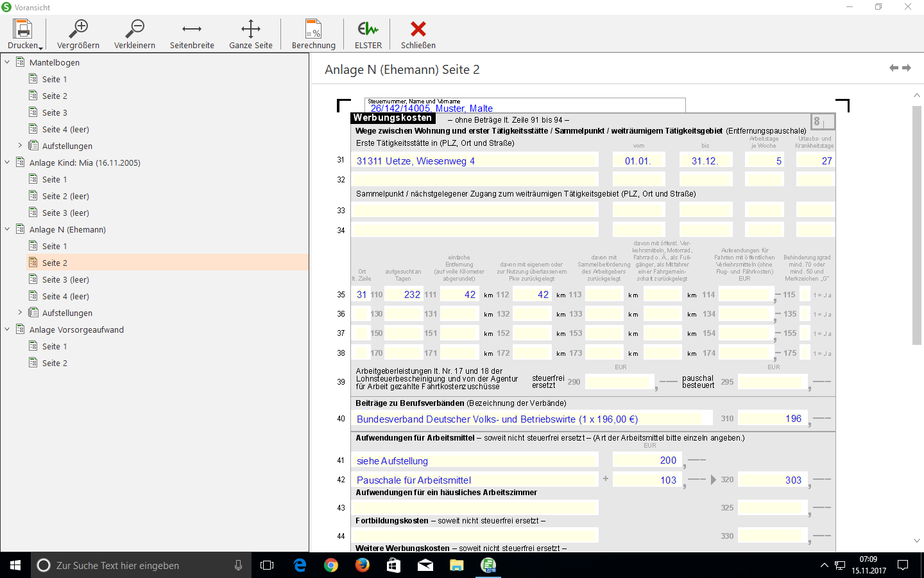This screenshot has width=924, height=578.
Task: Select Mantelbogen in the tree
Action: (x=55, y=62)
